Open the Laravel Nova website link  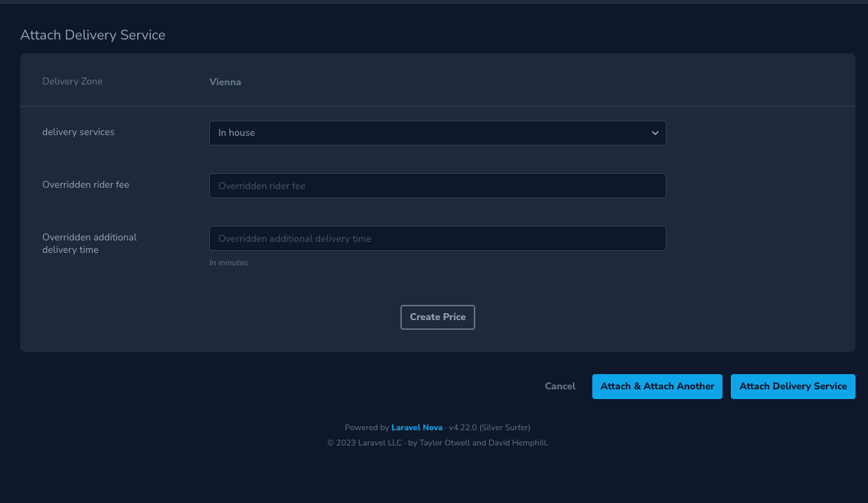(416, 427)
